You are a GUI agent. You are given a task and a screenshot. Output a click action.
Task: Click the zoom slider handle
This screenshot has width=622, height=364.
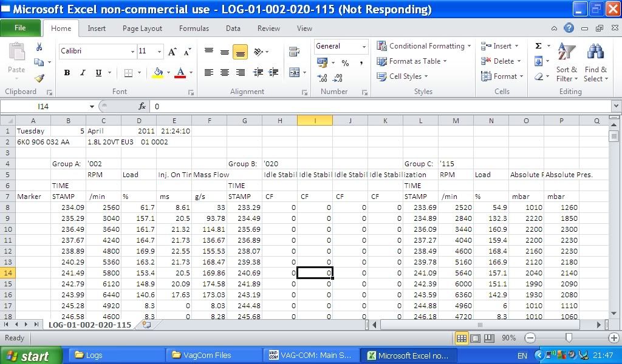pyautogui.click(x=569, y=338)
